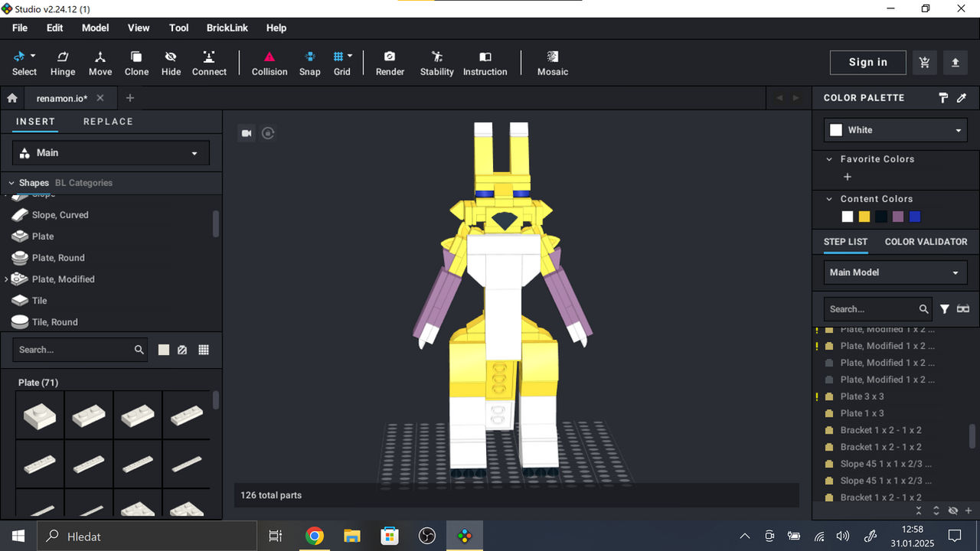This screenshot has height=551, width=980.
Task: Toggle hidden parts eye icon in step list
Action: pos(953,510)
